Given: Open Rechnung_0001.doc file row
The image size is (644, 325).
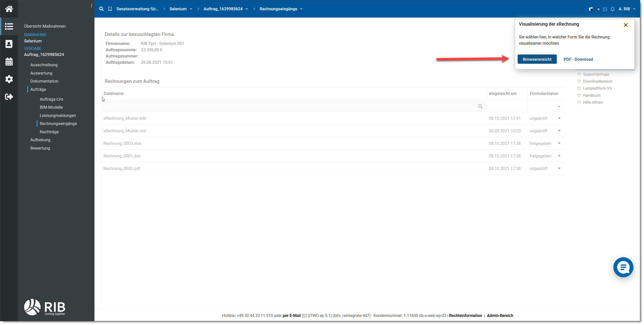Looking at the screenshot, I should coord(122,156).
